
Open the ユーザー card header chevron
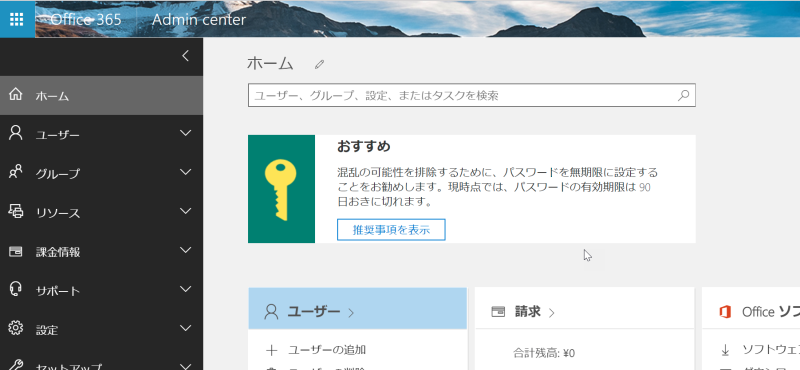tap(351, 312)
